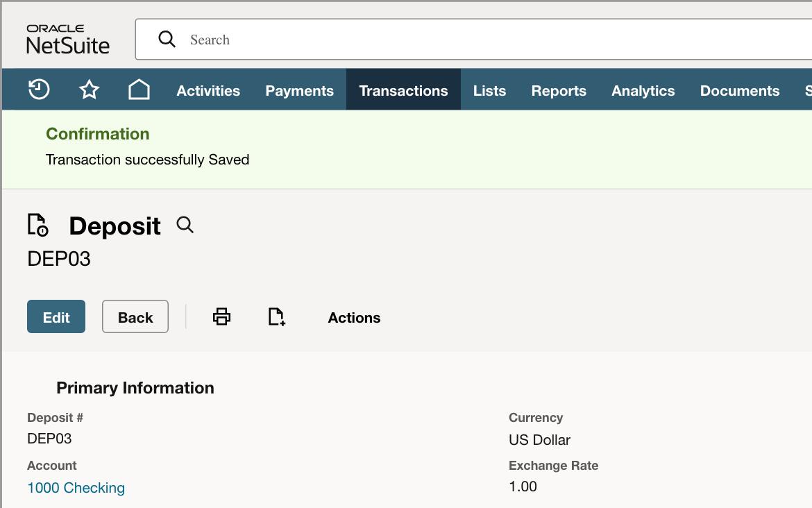Open the Shortcuts star icon
The image size is (812, 508).
(x=89, y=90)
